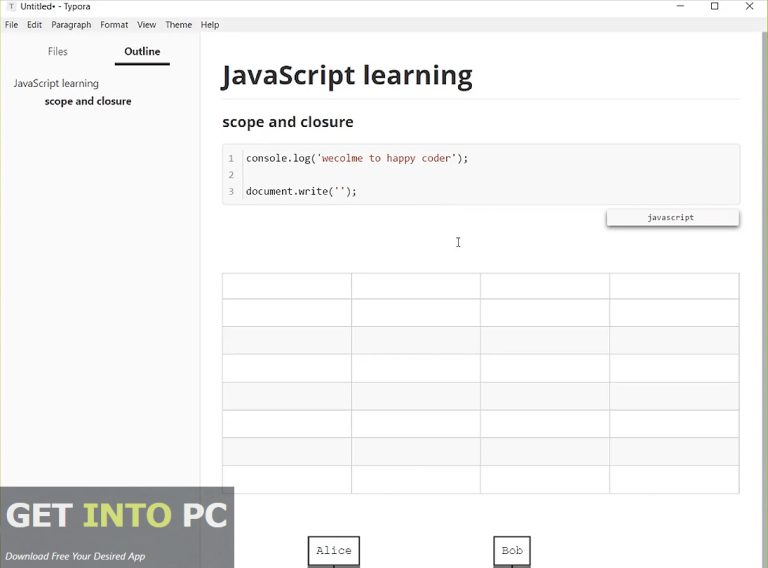Open the Edit menu
This screenshot has height=568, width=768.
click(x=35, y=25)
